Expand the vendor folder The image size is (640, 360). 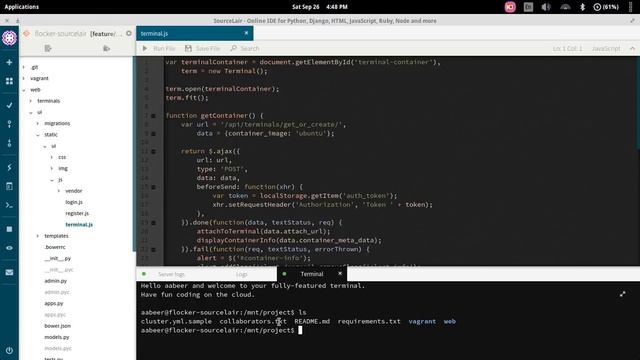click(x=59, y=191)
